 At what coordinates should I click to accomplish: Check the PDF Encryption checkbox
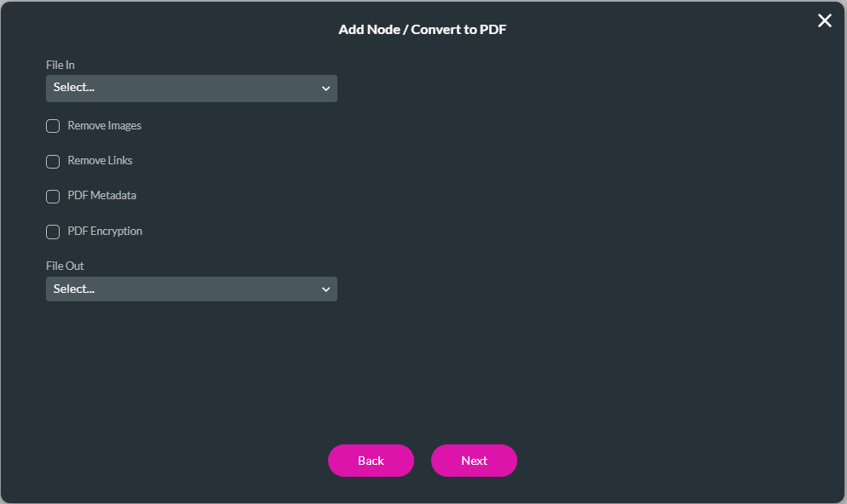click(x=53, y=232)
